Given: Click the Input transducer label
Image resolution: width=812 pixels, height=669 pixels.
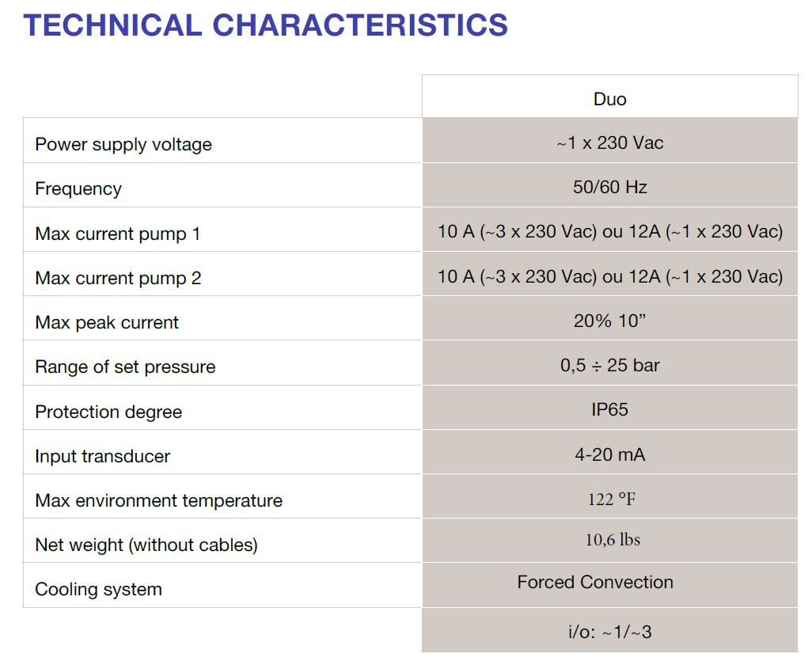Looking at the screenshot, I should (x=103, y=456).
